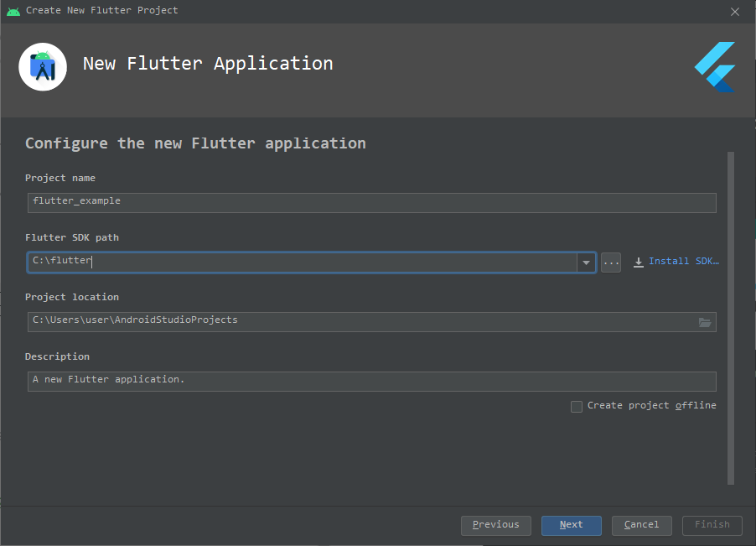The image size is (756, 546).
Task: Click the download icon beside Install SDK
Action: pos(638,262)
